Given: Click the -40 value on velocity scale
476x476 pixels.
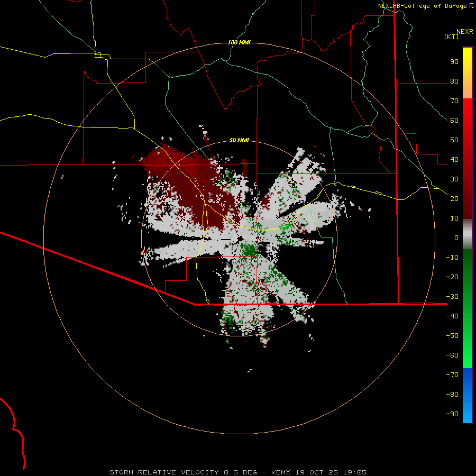Looking at the screenshot, I should (x=452, y=316).
